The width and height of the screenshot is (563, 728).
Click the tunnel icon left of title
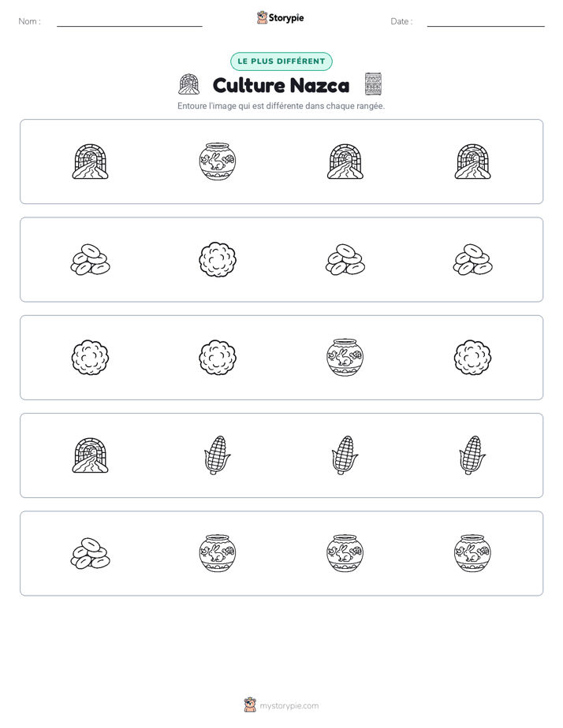189,84
